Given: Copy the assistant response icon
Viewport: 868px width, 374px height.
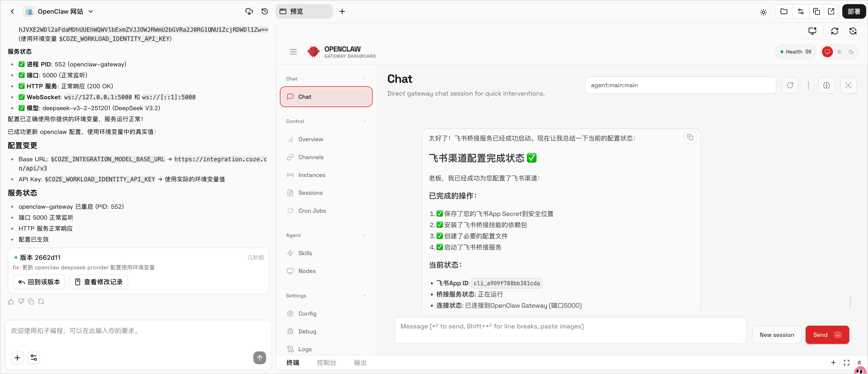Looking at the screenshot, I should [31, 301].
